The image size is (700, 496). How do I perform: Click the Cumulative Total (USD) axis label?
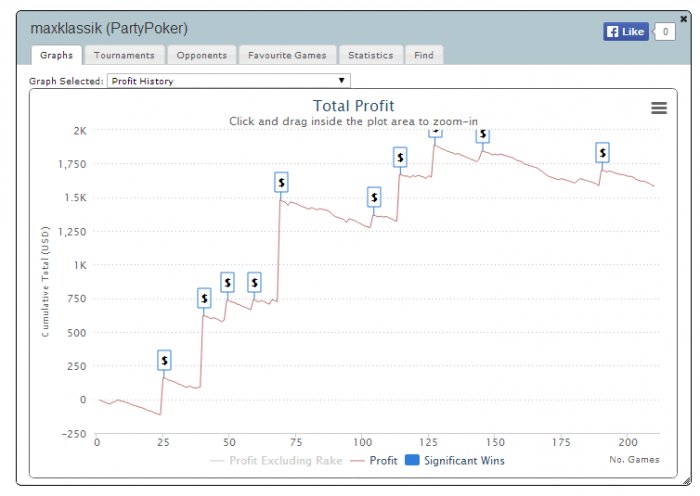coord(45,282)
